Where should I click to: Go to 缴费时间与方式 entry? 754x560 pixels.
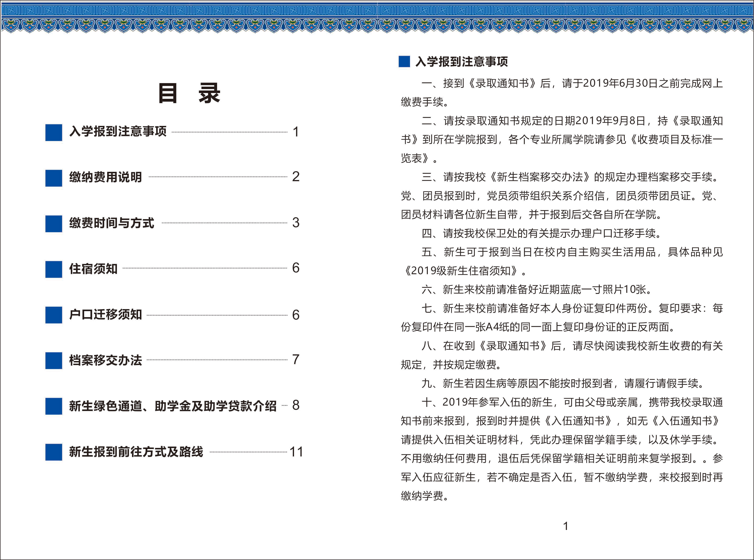[112, 223]
